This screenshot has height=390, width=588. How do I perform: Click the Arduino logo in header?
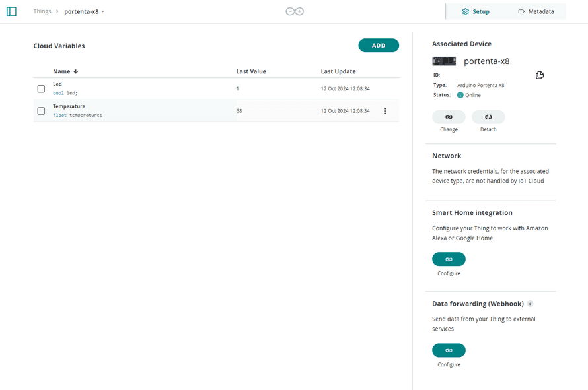[x=294, y=12]
